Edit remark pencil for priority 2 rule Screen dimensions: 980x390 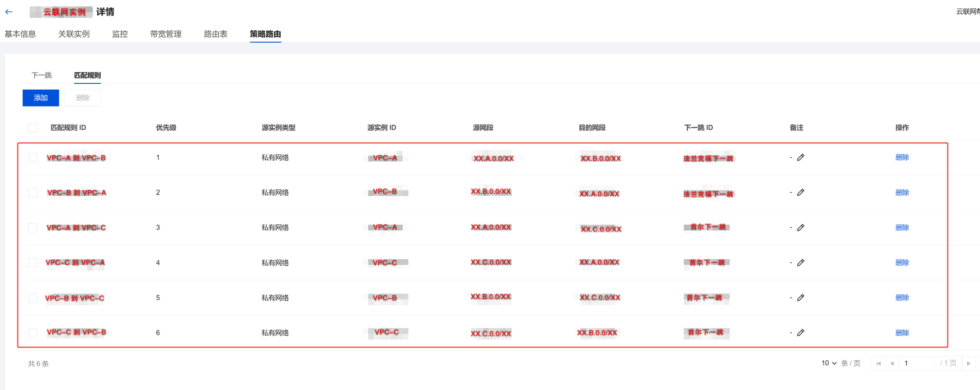click(801, 192)
